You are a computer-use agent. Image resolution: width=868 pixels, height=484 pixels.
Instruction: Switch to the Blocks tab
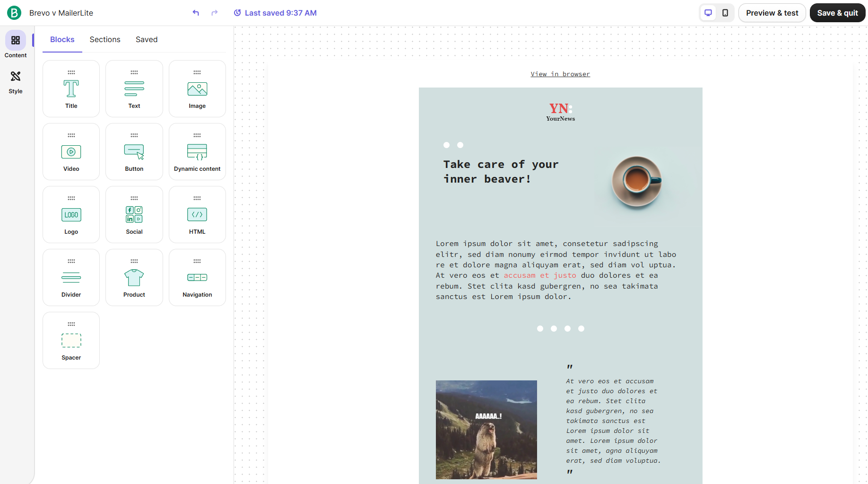pyautogui.click(x=62, y=40)
